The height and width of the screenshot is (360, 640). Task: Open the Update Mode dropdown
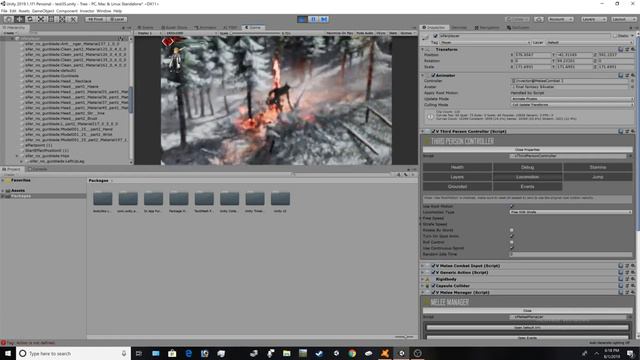[x=572, y=99]
